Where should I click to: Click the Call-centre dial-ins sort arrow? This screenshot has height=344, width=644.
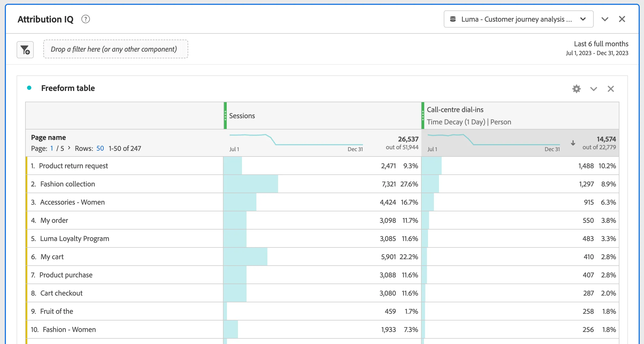tap(573, 143)
